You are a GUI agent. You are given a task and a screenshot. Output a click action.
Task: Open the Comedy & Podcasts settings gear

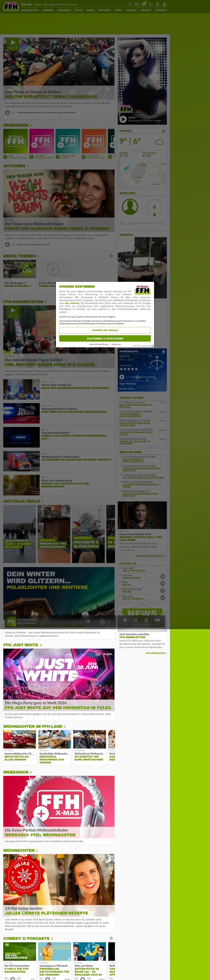111,938
